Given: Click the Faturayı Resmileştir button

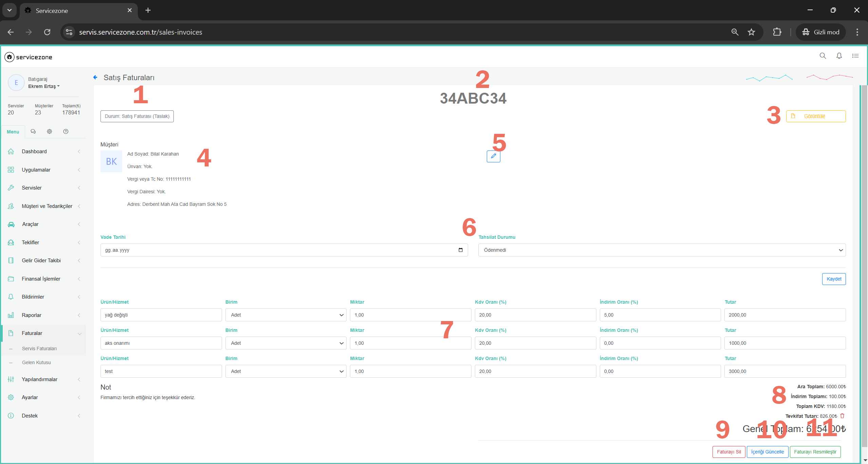Looking at the screenshot, I should tap(815, 452).
